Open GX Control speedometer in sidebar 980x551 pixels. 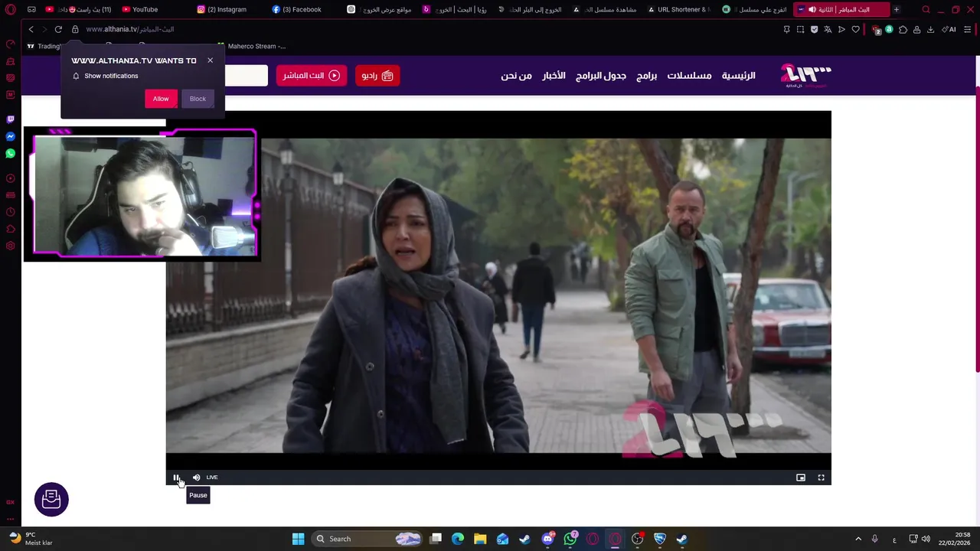tap(10, 44)
